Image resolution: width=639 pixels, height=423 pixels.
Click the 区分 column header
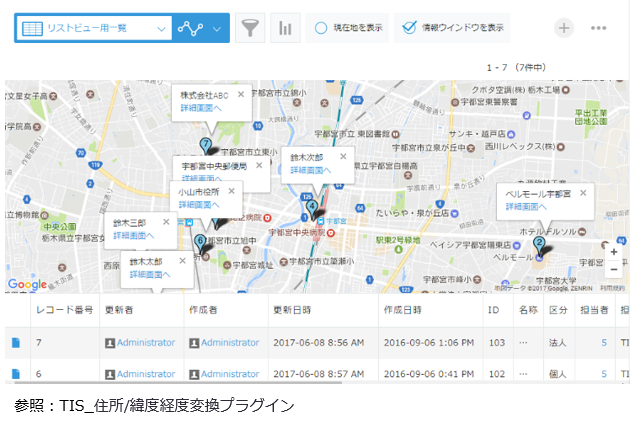click(558, 310)
